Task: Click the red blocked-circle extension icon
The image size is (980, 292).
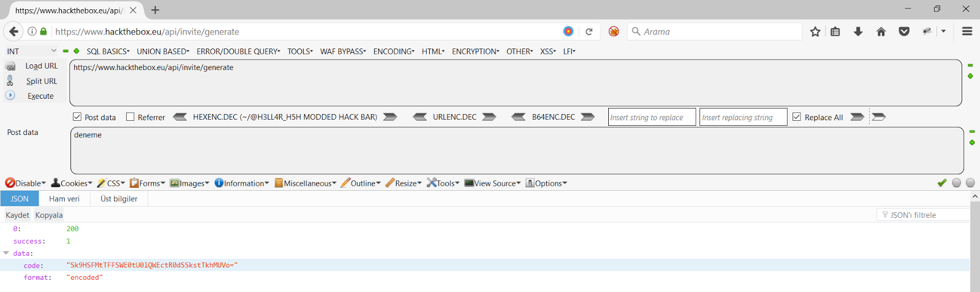Action: (x=614, y=31)
